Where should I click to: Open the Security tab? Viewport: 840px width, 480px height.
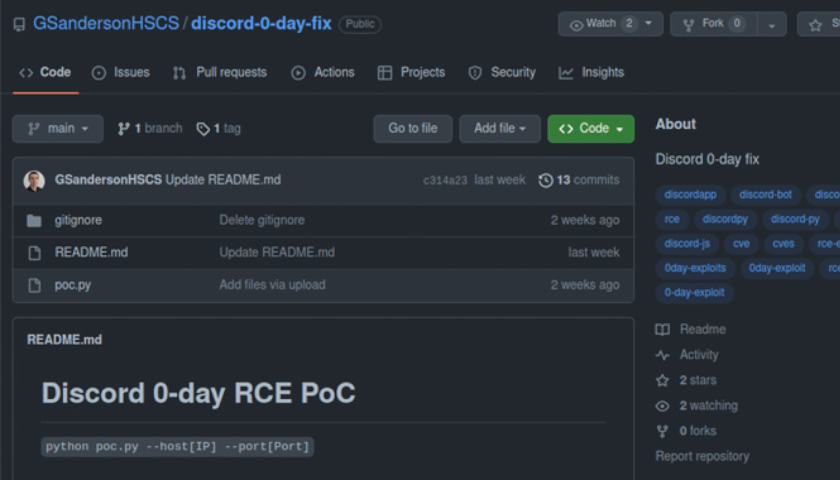pos(502,72)
